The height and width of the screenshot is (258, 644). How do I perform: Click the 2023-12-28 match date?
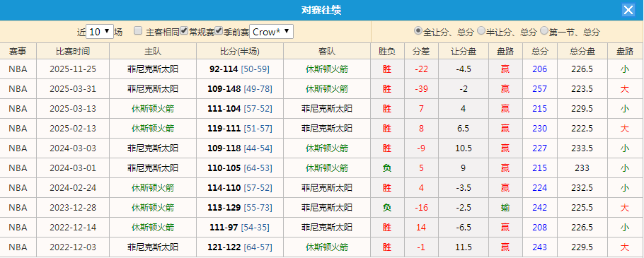pyautogui.click(x=73, y=207)
